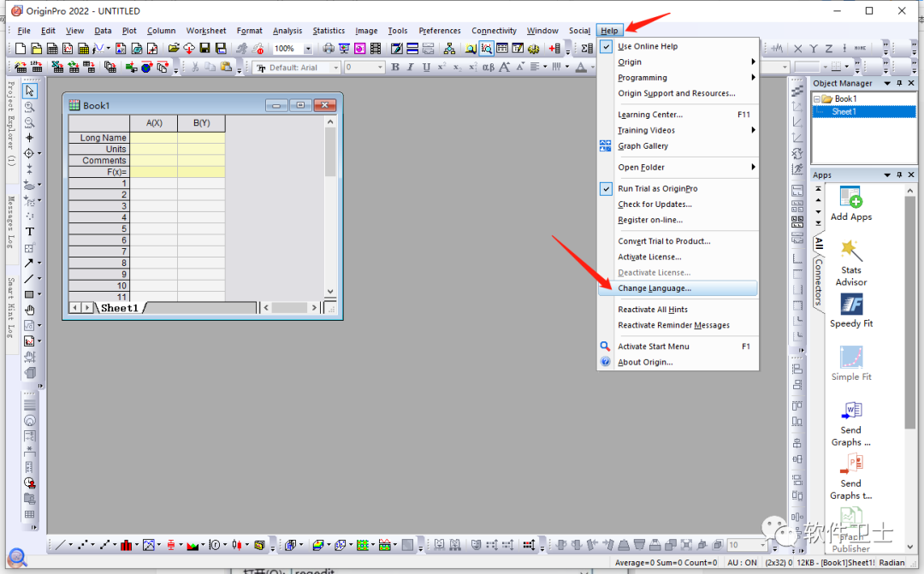The height and width of the screenshot is (574, 924).
Task: Click the Greek αβ symbols button
Action: [x=488, y=68]
